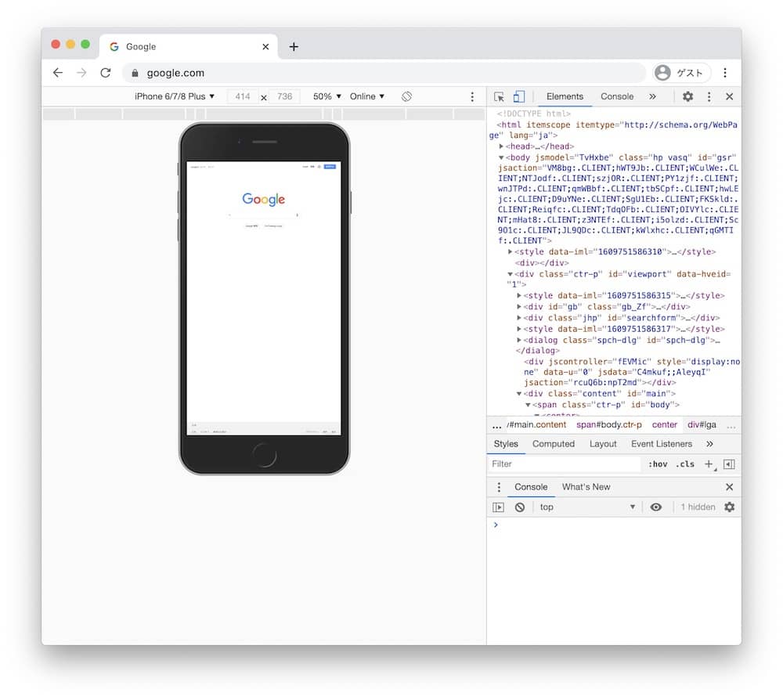Click the 736 height field

pos(285,96)
